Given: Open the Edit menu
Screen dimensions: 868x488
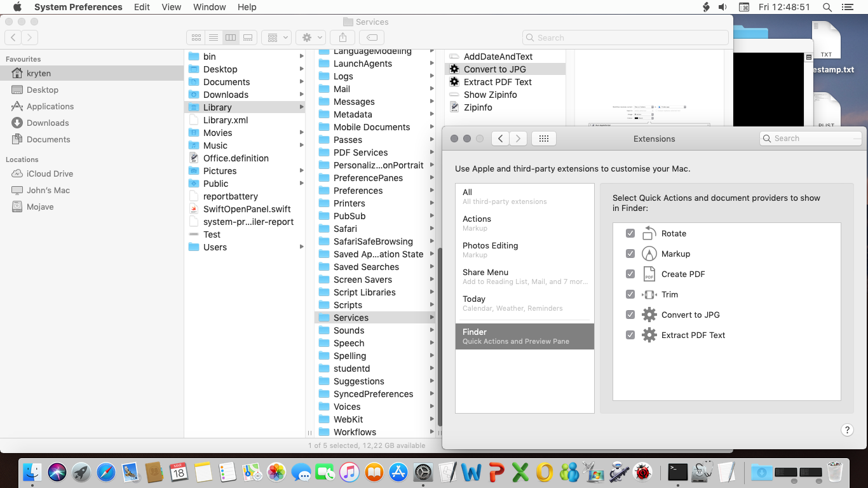Looking at the screenshot, I should coord(142,7).
